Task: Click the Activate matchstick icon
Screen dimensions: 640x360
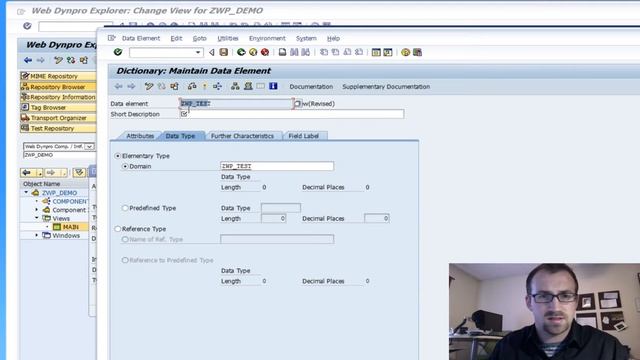Action: tap(204, 86)
